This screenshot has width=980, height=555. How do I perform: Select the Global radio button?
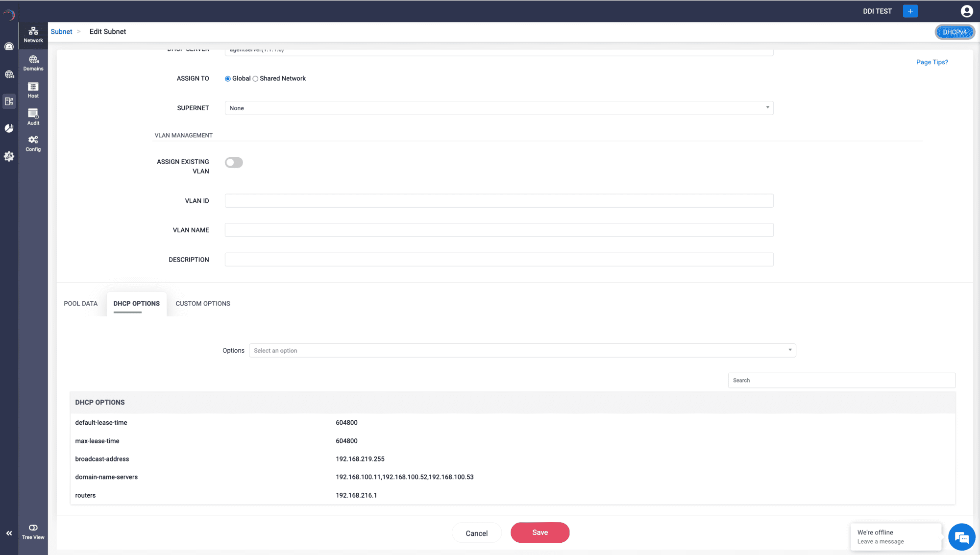click(228, 79)
